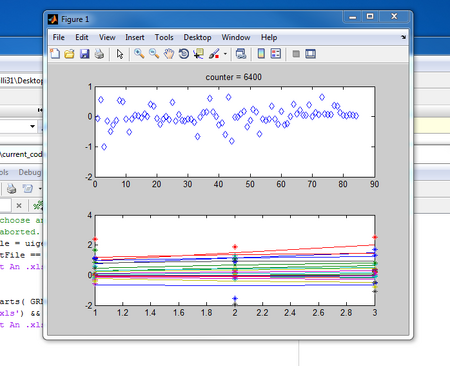
Task: Open file using the folder toolbar icon
Action: tap(69, 54)
